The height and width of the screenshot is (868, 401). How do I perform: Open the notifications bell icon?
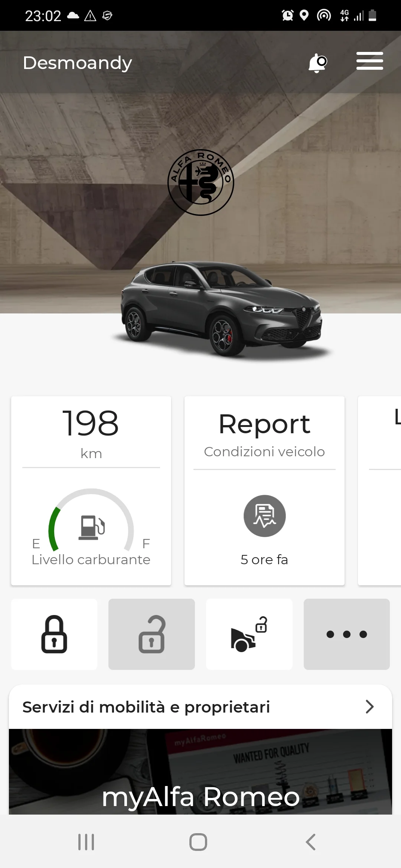tap(317, 63)
